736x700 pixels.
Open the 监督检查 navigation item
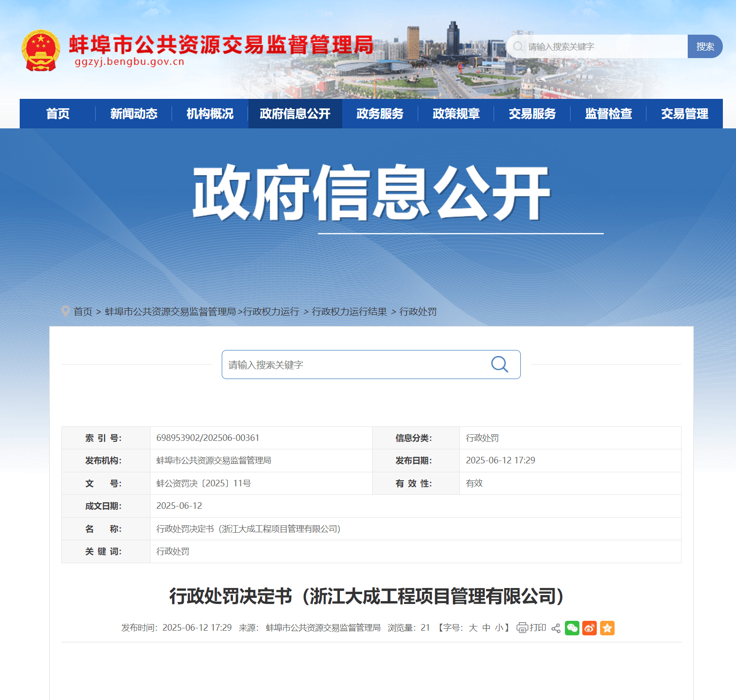[x=608, y=114]
